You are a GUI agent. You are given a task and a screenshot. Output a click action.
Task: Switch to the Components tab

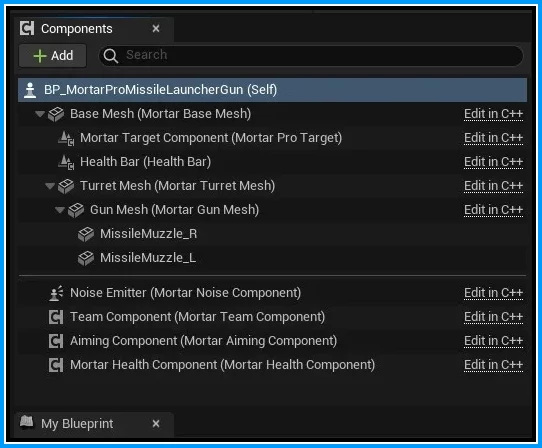[77, 29]
